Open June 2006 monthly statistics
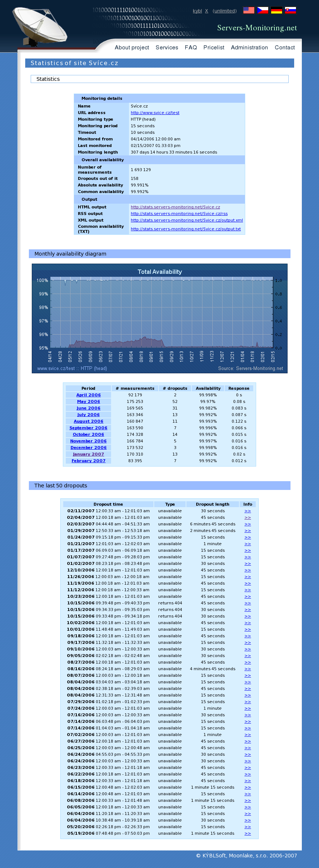This screenshot has width=319, height=868. click(88, 408)
